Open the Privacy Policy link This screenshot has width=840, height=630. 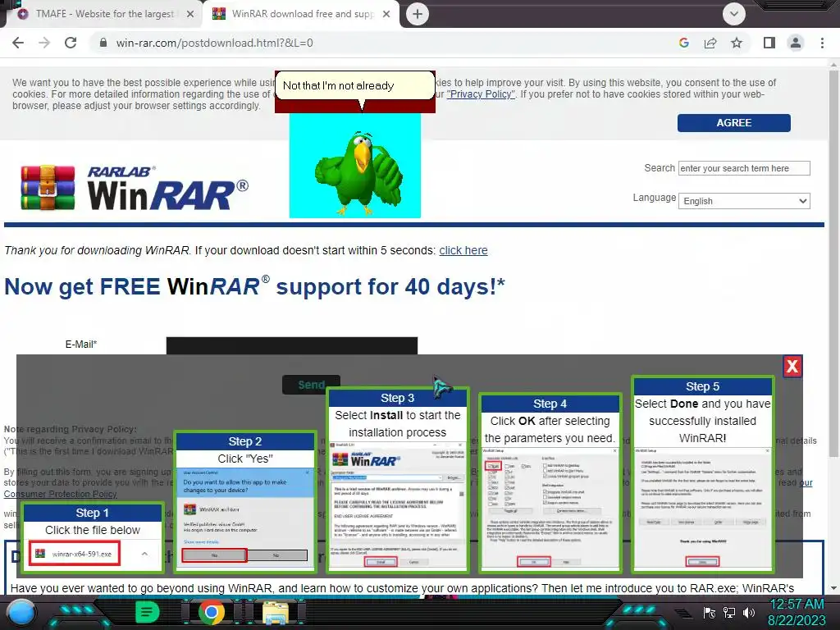click(x=481, y=94)
